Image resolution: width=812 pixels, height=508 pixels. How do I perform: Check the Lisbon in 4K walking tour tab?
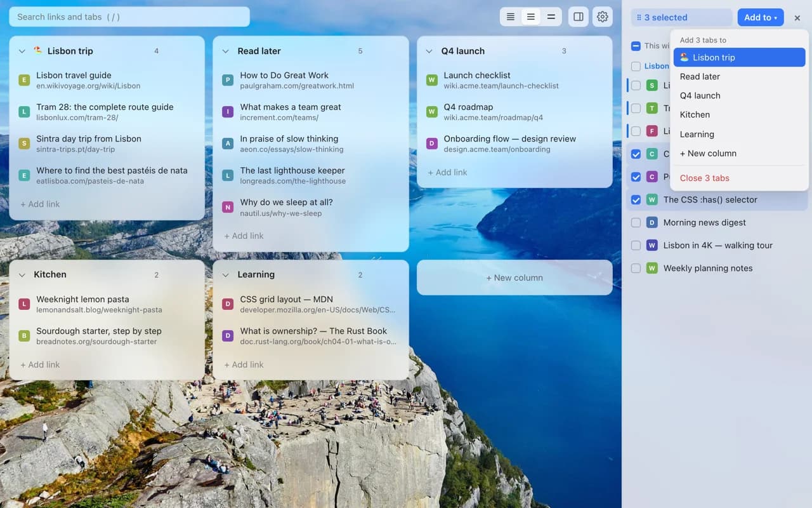click(636, 245)
